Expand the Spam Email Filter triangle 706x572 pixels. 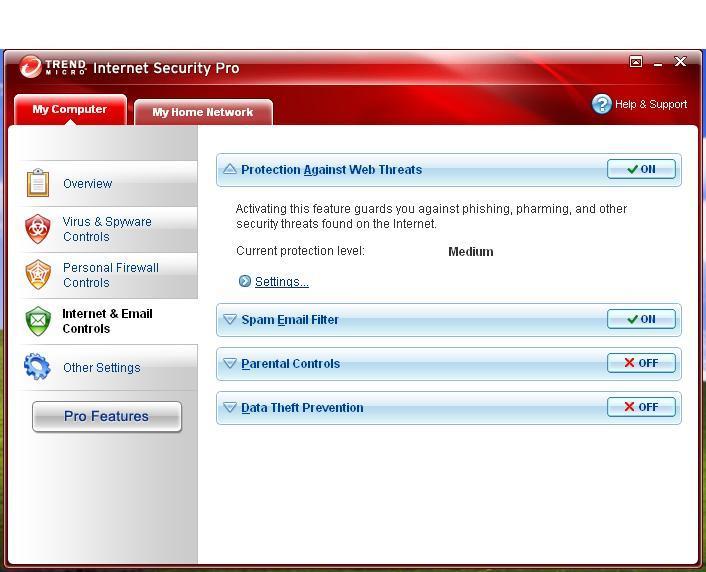[x=230, y=319]
